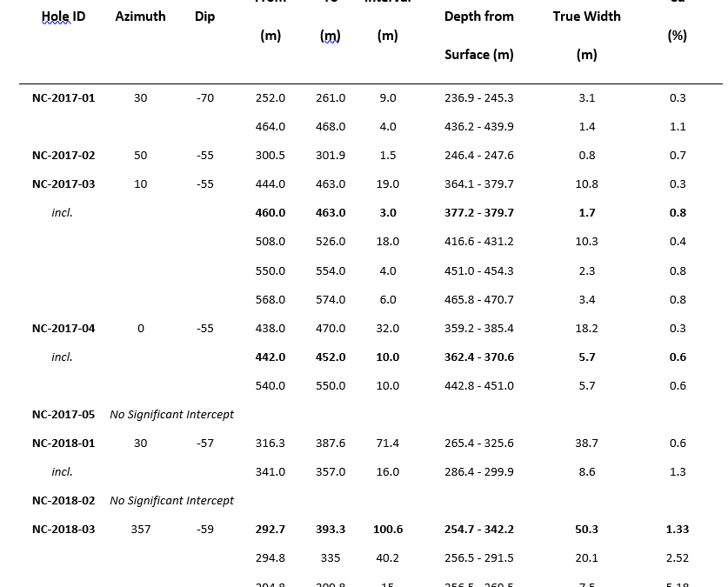Select the true width value 18.2
This screenshot has height=587, width=728.
point(587,329)
